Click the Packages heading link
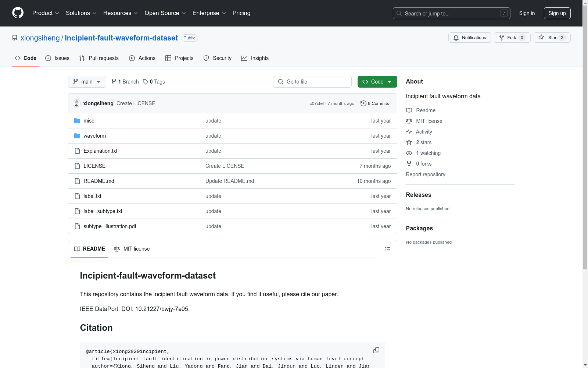The width and height of the screenshot is (588, 368). [419, 229]
